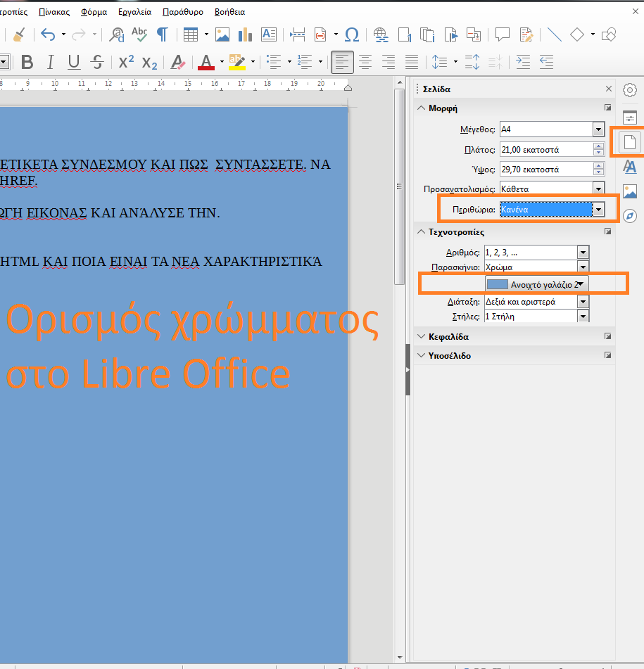Insert a chart from toolbar

[x=245, y=34]
